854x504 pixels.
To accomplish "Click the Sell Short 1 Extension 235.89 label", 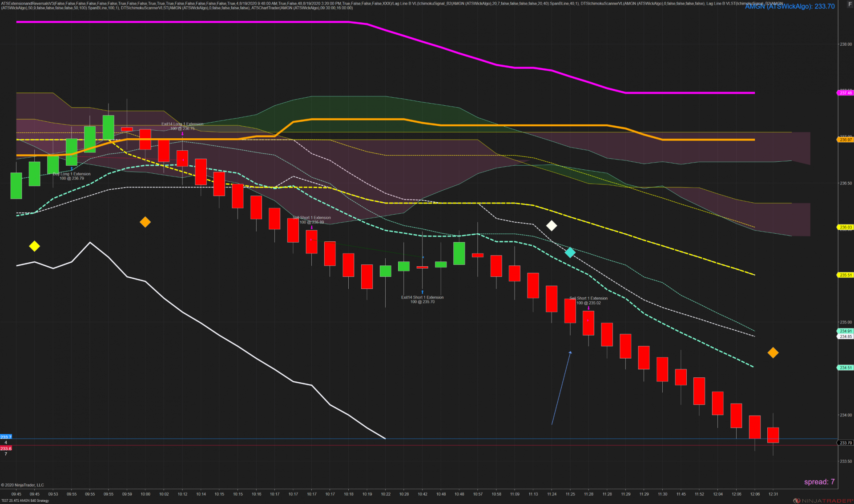I will (311, 220).
